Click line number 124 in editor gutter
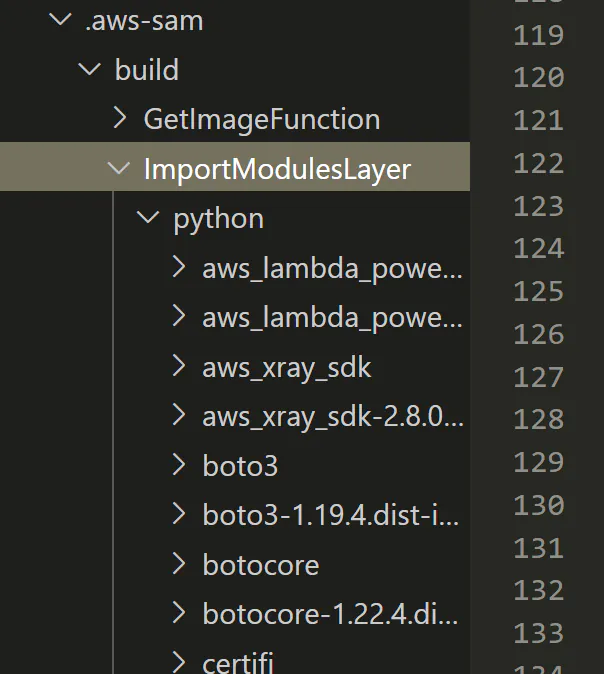 point(538,249)
